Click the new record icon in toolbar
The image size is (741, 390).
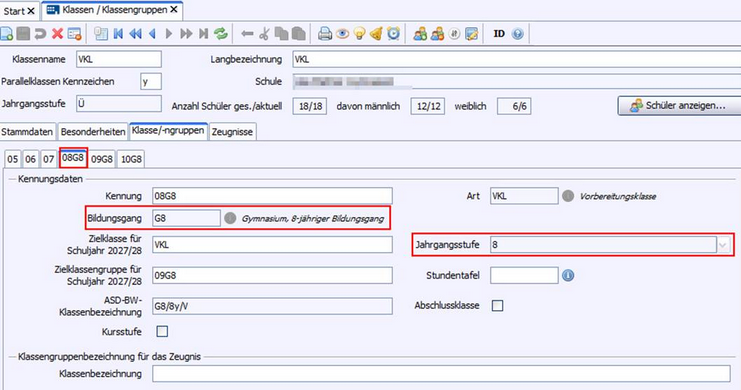click(7, 34)
